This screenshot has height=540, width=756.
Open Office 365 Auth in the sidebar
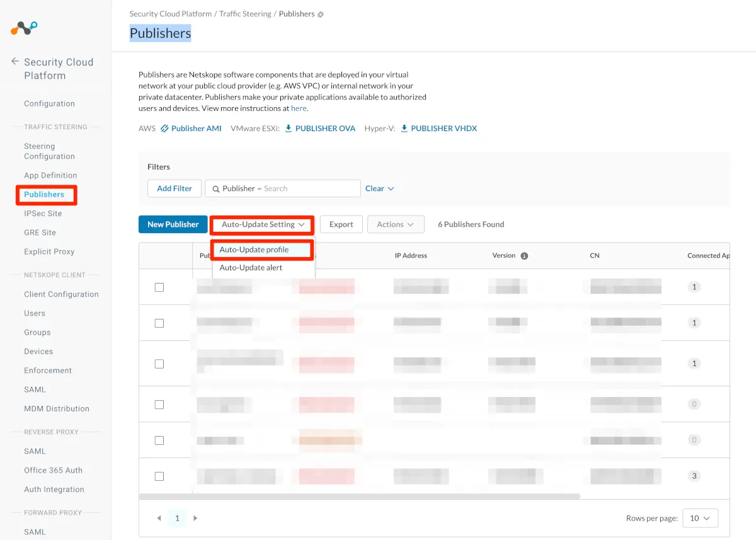tap(53, 470)
